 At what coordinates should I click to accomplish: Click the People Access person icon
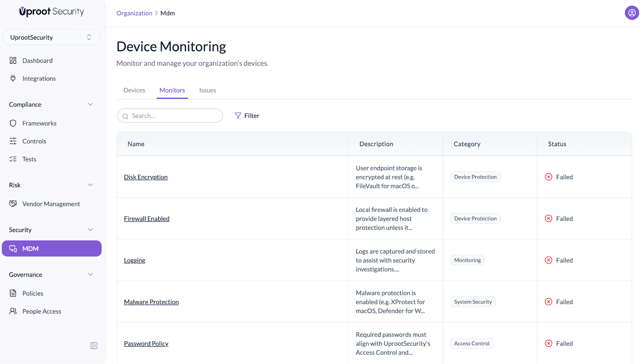[x=13, y=312]
